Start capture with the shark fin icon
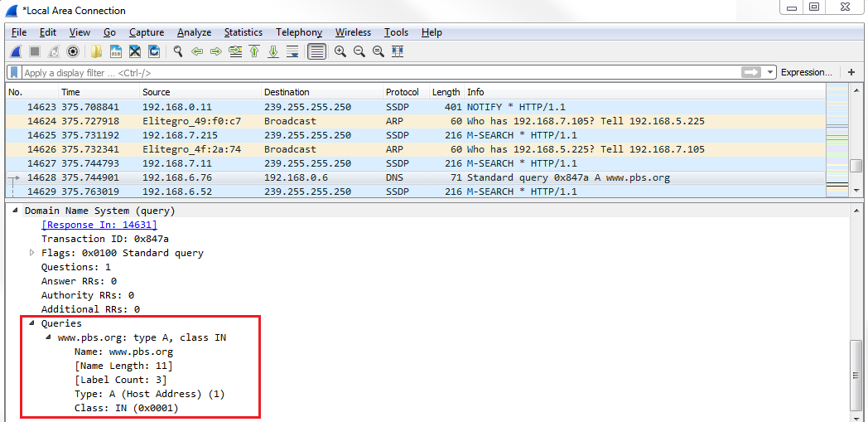868x422 pixels. (16, 51)
